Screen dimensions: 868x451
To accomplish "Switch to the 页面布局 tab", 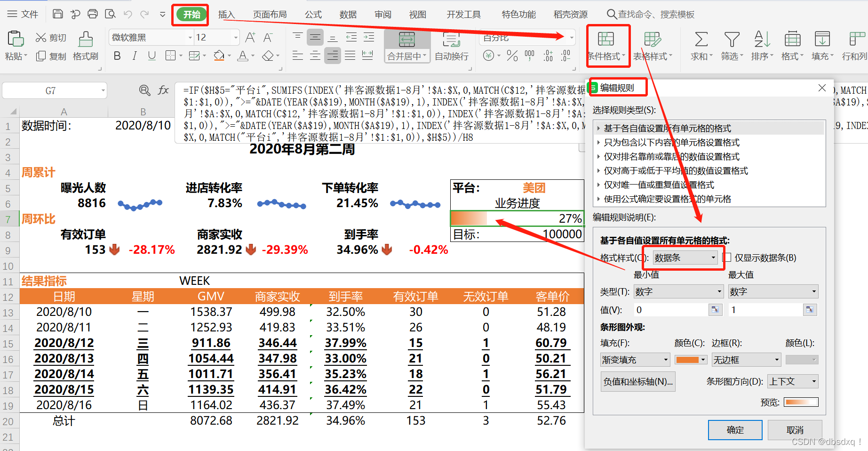I will (x=270, y=14).
